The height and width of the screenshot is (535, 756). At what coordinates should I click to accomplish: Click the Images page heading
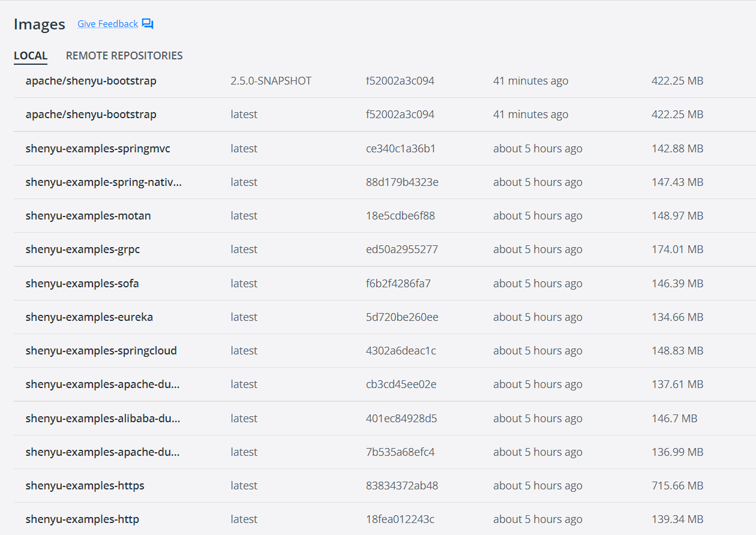40,24
